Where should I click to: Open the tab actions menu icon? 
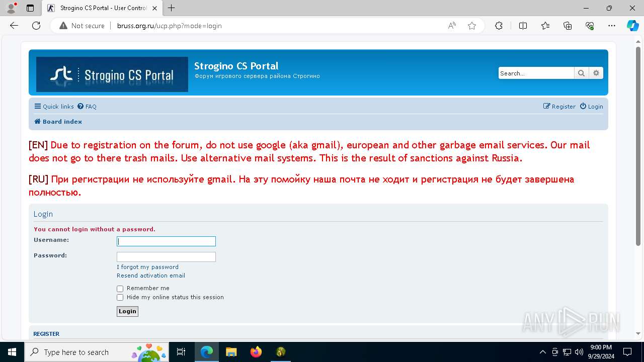30,8
